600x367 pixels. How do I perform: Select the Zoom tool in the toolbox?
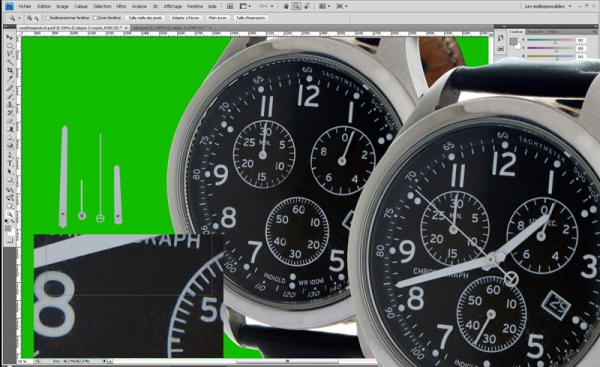(x=10, y=214)
